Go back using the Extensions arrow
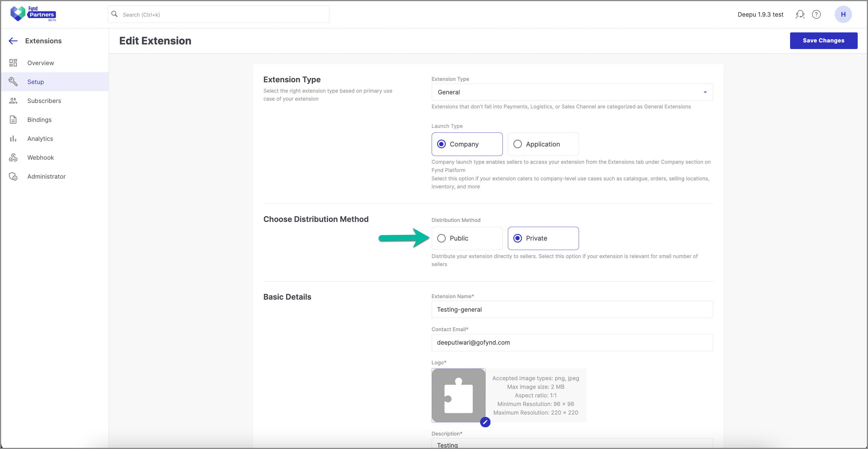 [13, 41]
